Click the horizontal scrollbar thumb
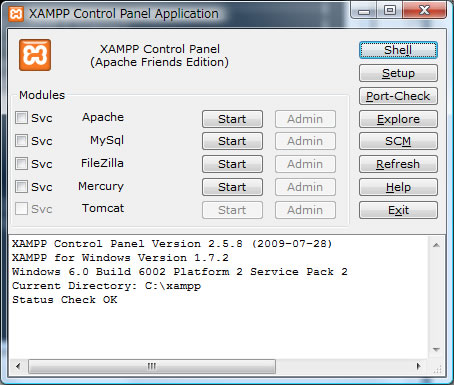 pos(152,366)
